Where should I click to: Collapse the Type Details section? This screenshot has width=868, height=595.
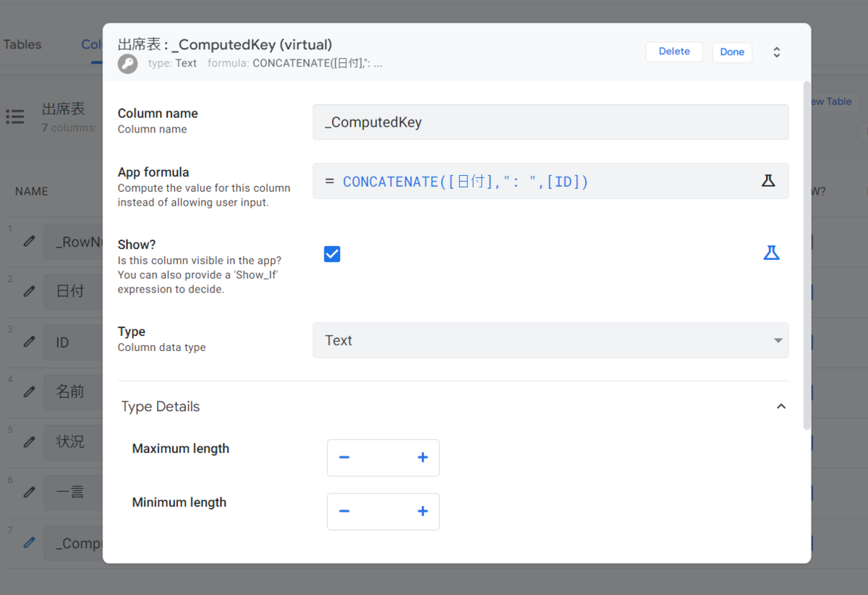click(x=781, y=407)
